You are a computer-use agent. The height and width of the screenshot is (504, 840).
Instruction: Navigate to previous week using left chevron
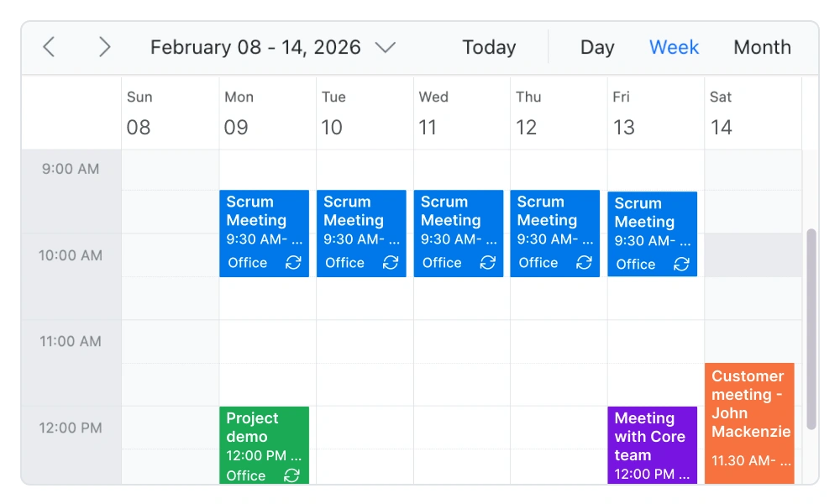pos(48,47)
